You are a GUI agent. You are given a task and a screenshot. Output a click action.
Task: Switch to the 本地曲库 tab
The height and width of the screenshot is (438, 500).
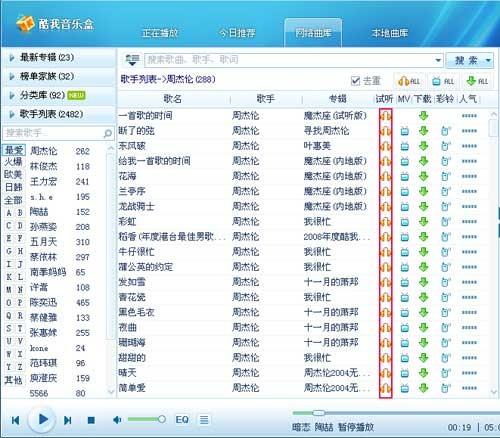tap(390, 33)
